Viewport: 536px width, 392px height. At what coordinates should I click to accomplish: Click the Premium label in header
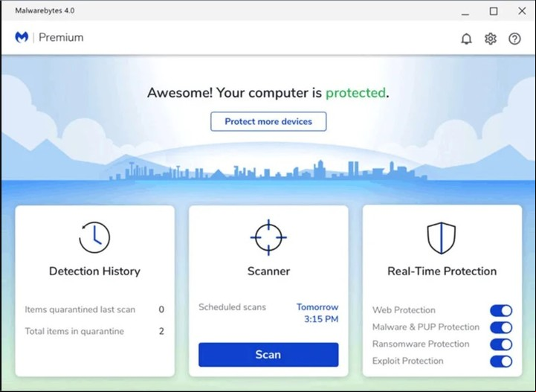tap(61, 37)
